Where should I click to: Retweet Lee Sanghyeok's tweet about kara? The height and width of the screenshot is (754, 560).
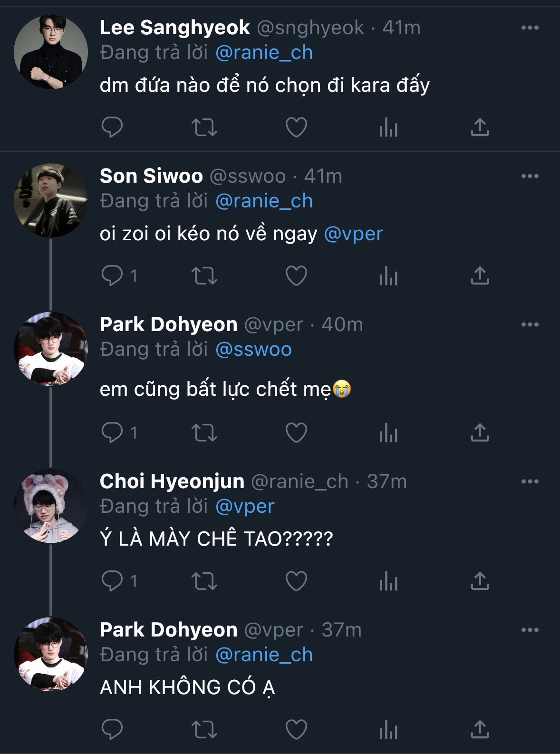(204, 127)
